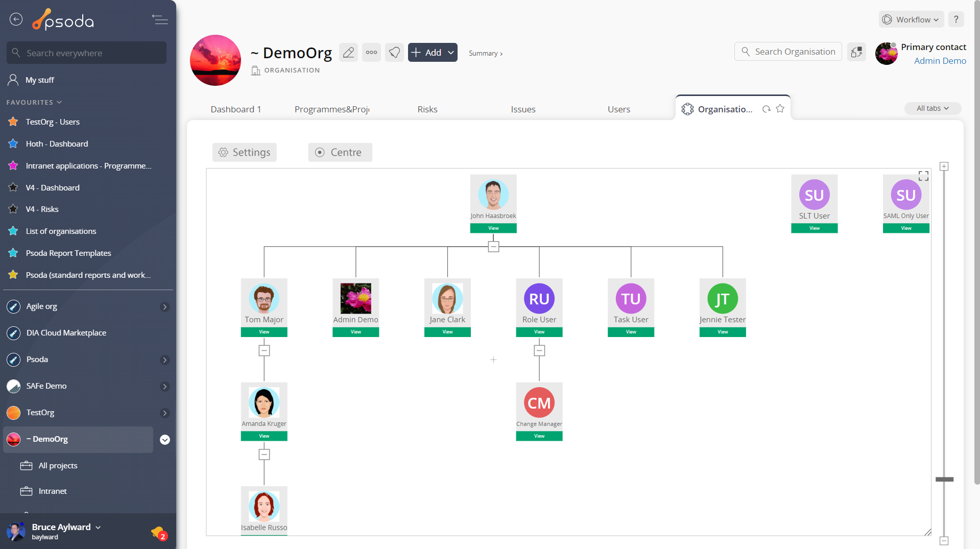Collapse nodes under Role User
The image size is (980, 549).
click(539, 350)
